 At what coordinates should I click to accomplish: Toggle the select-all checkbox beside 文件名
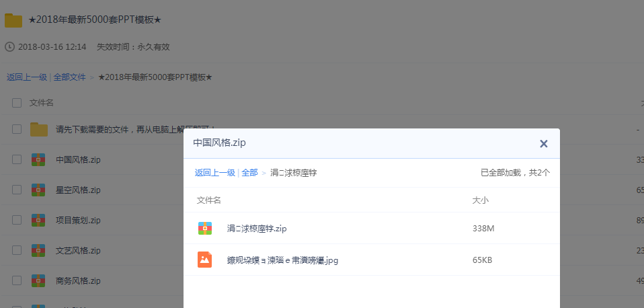tap(17, 103)
